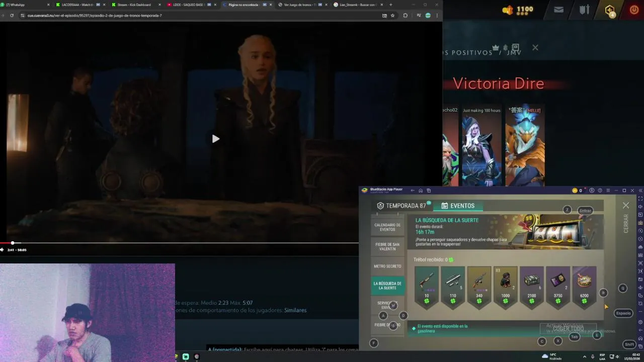Image resolution: width=644 pixels, height=362 pixels.
Task: Open BlueStacks help question icon
Action: pos(600,191)
